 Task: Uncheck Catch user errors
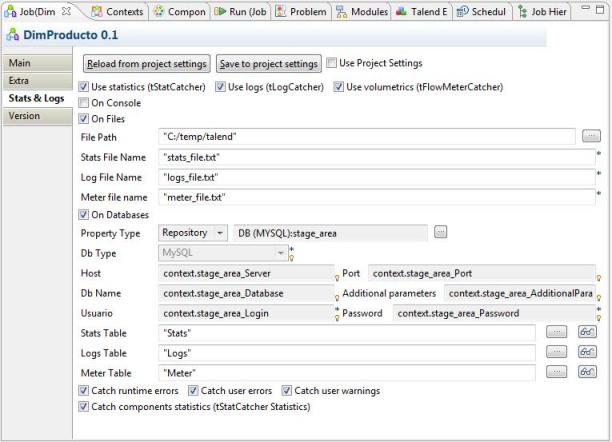[x=194, y=390]
